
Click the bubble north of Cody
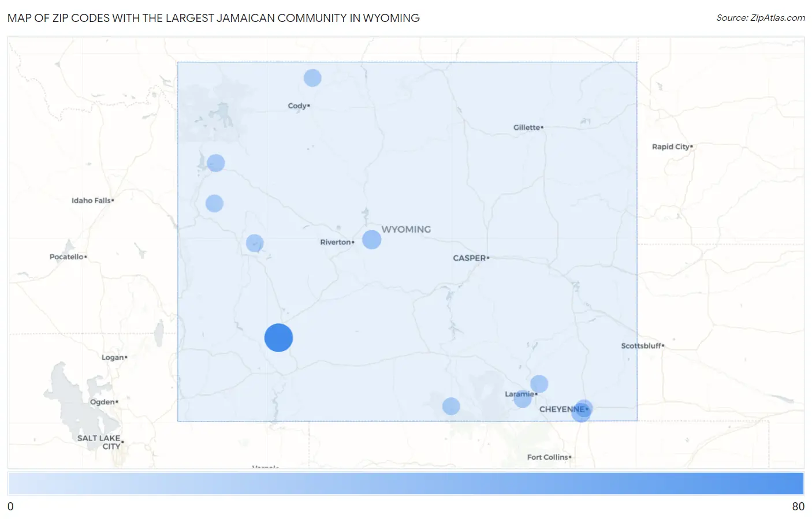click(312, 78)
